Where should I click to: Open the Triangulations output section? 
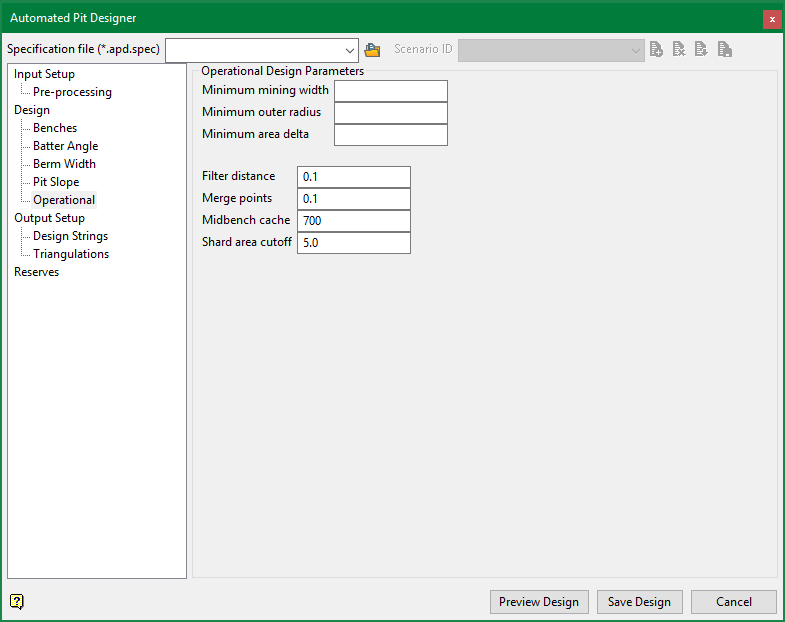71,254
